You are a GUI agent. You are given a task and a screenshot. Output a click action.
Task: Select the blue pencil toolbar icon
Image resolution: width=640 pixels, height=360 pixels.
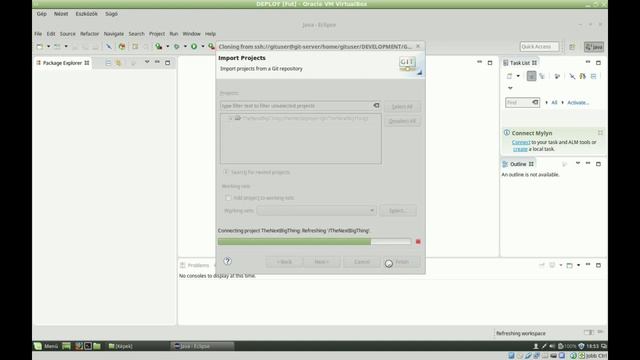[x=109, y=47]
